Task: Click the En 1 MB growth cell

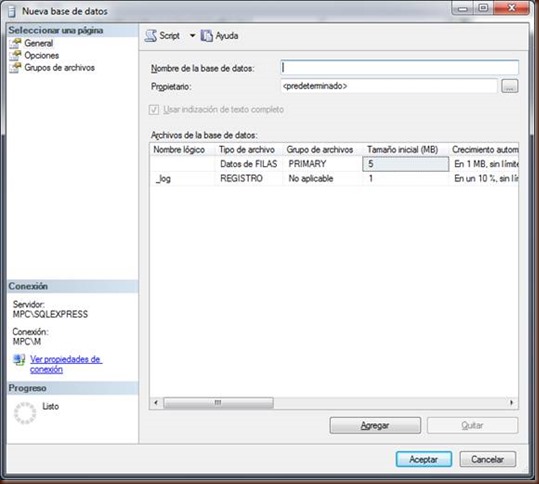Action: 484,164
